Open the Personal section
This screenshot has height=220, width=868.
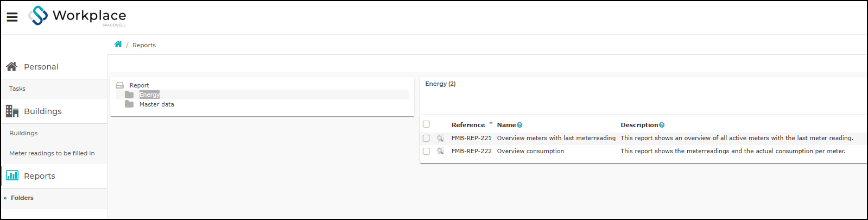[x=41, y=67]
